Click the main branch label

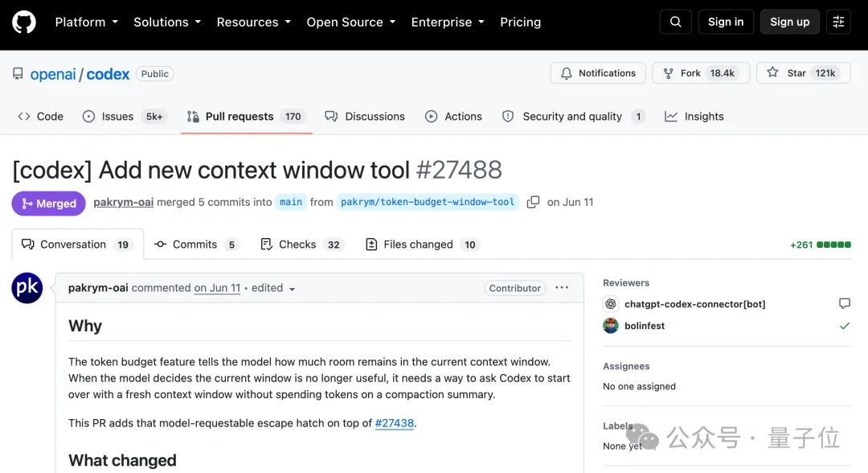(291, 202)
